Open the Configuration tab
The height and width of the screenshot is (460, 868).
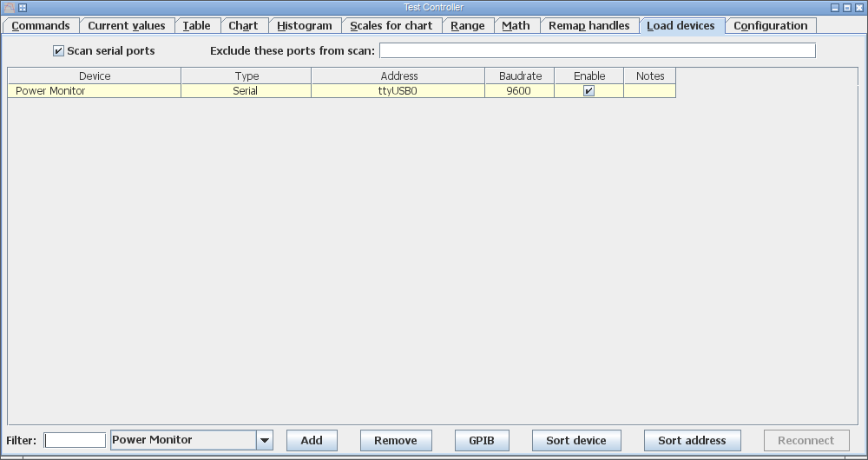click(771, 25)
